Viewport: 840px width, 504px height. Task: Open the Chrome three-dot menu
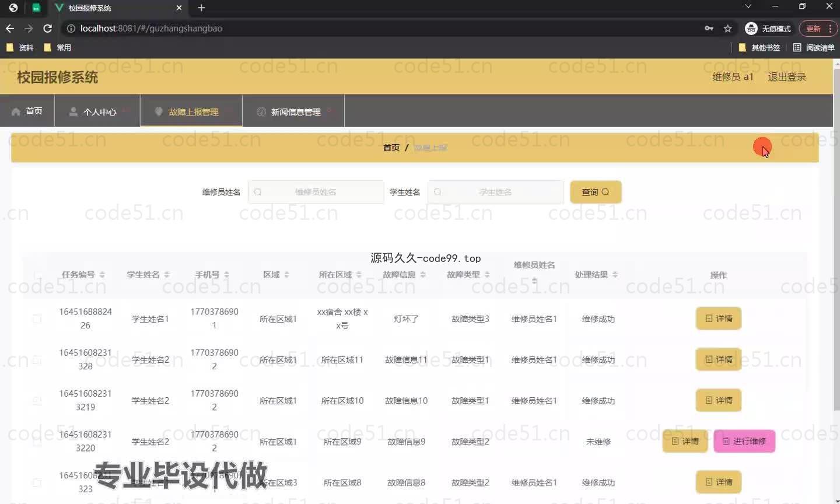829,28
